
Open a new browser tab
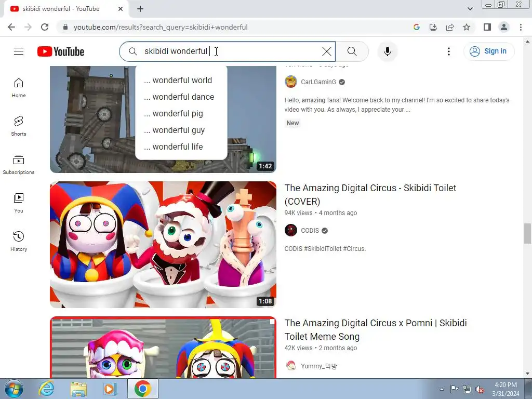140,9
